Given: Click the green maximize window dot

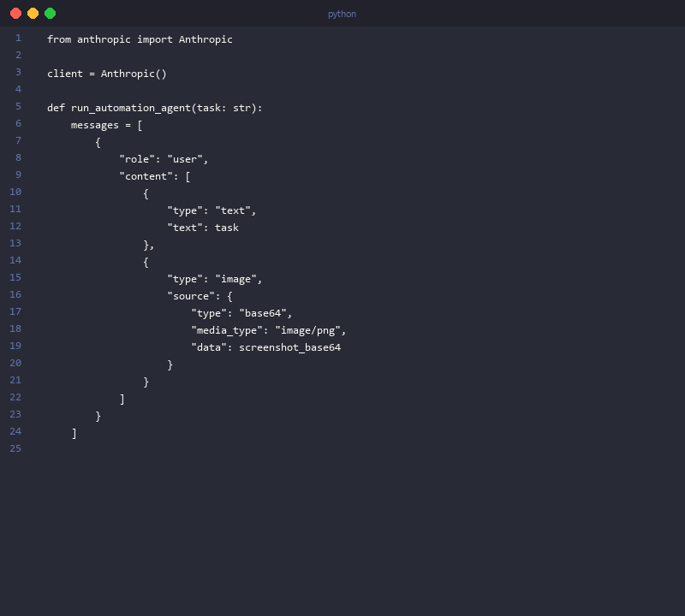Looking at the screenshot, I should 51,14.
